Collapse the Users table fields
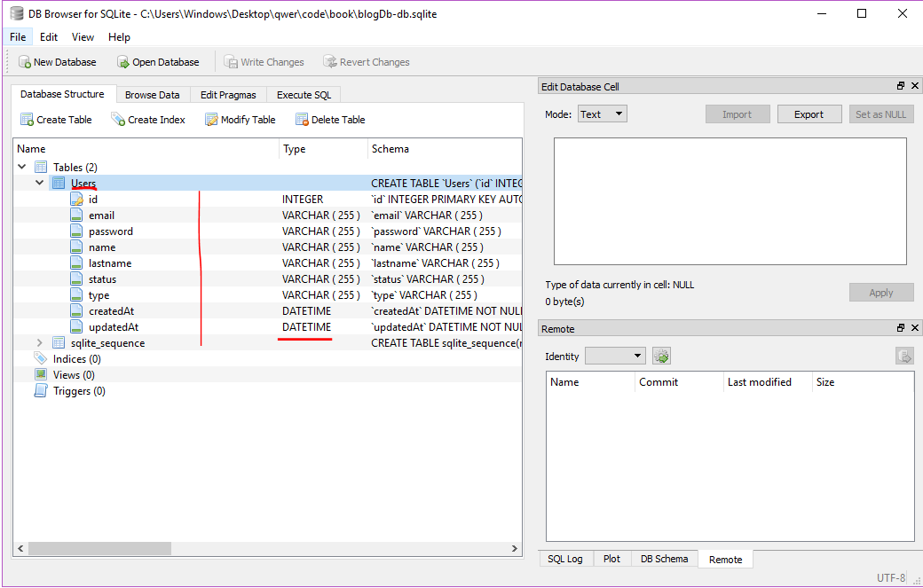This screenshot has height=588, width=923. coord(39,183)
